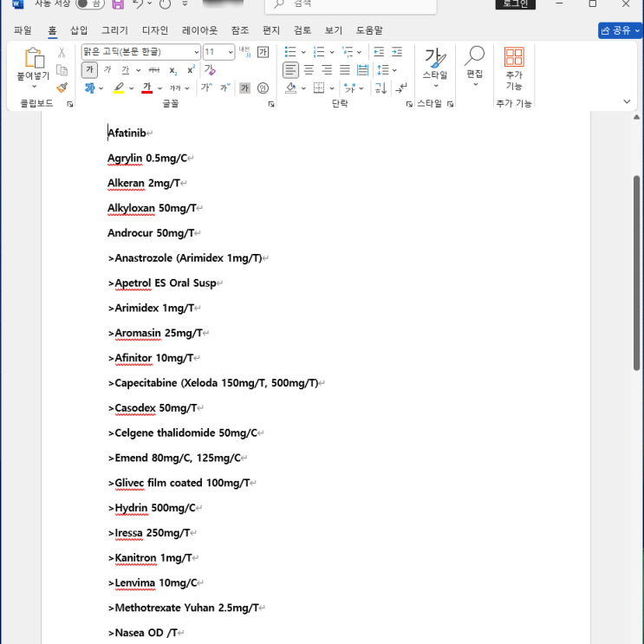Viewport: 644px width, 644px height.
Task: Center align text
Action: pyautogui.click(x=309, y=70)
